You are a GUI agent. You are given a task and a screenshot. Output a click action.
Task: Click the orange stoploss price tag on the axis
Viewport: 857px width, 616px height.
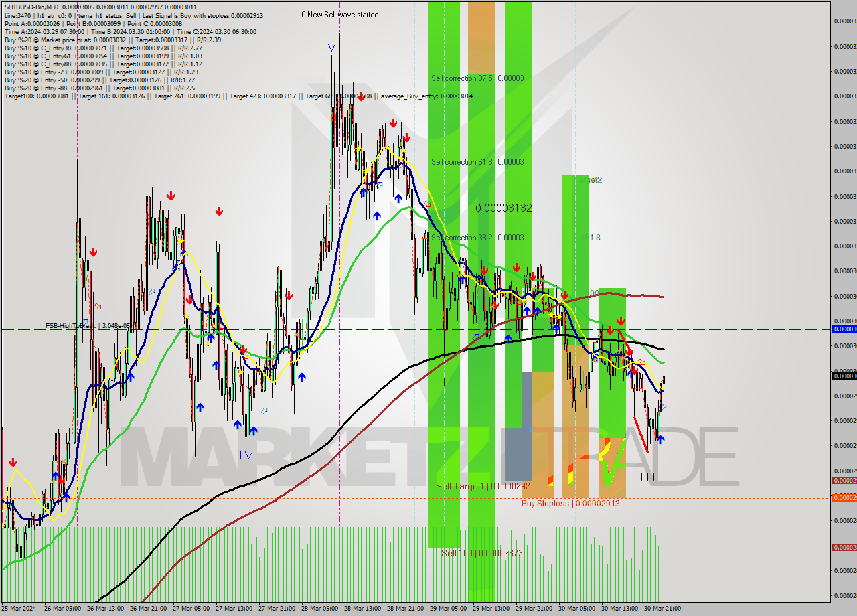[x=844, y=497]
